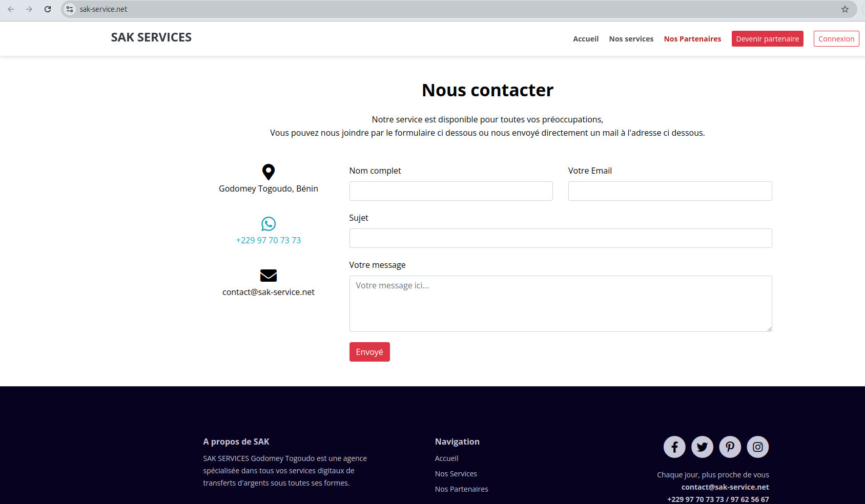The image size is (865, 504).
Task: Select the Godomey Togoudo, Bénin address text
Action: point(269,188)
